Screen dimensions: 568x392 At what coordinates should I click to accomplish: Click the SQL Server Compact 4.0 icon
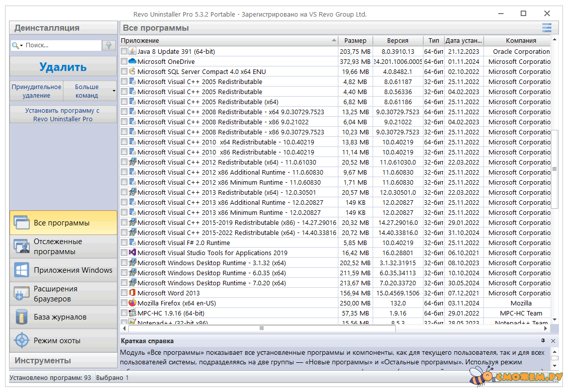tap(132, 71)
